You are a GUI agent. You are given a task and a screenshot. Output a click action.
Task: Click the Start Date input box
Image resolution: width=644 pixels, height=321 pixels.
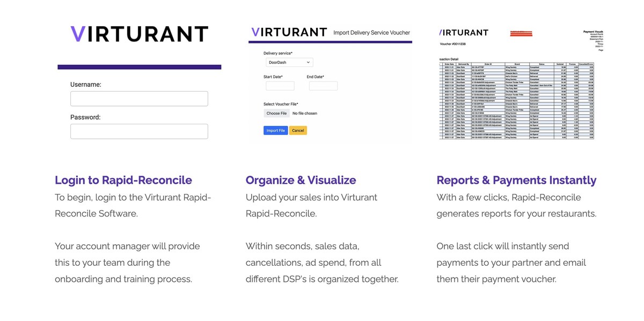click(x=280, y=86)
